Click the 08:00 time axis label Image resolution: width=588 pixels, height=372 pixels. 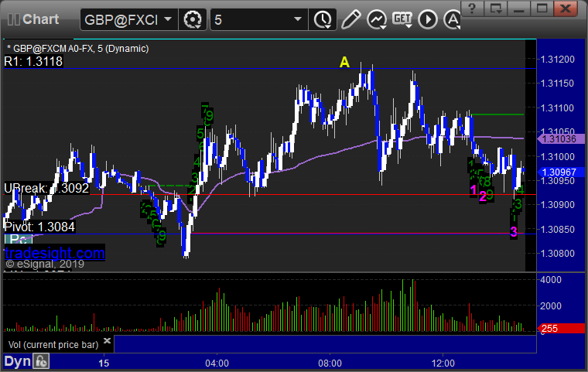(x=330, y=363)
